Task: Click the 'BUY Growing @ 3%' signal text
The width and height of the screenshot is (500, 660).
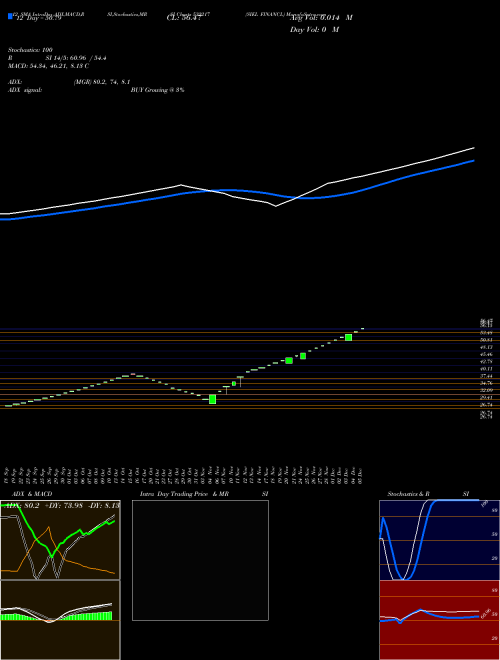Action: point(157,90)
